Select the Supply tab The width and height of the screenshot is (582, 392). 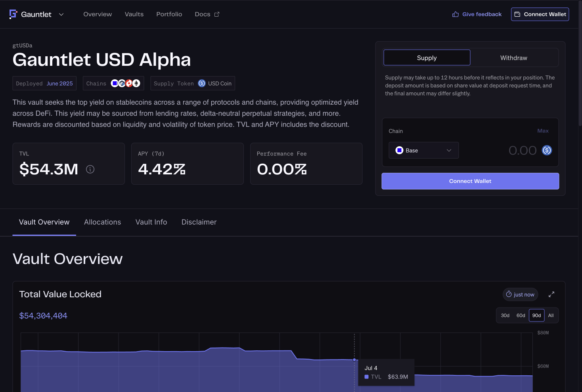coord(427,58)
